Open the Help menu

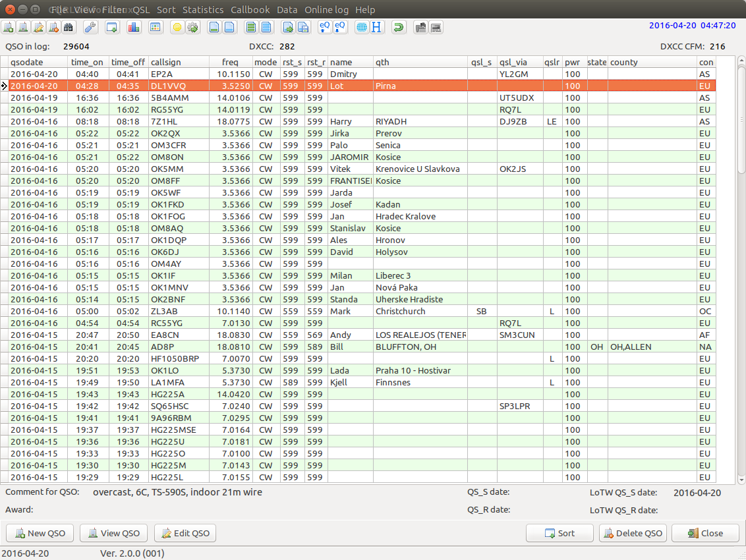[x=365, y=9]
